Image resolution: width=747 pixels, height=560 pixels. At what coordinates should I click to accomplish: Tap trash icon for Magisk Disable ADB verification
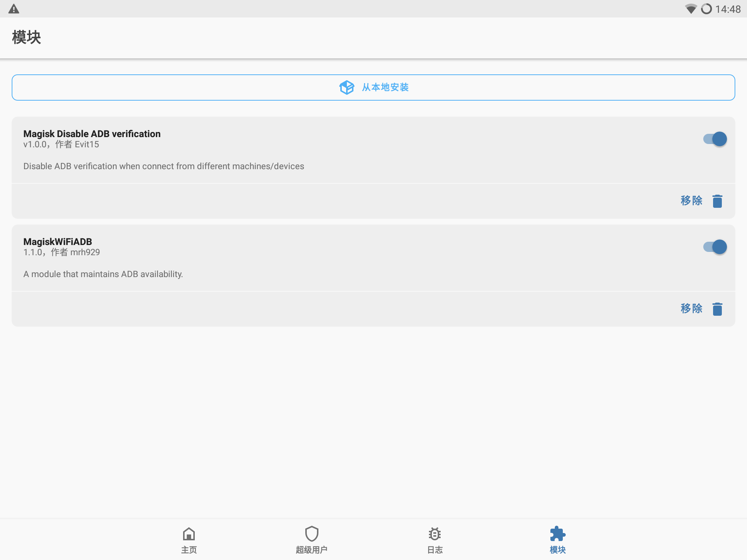click(x=717, y=201)
